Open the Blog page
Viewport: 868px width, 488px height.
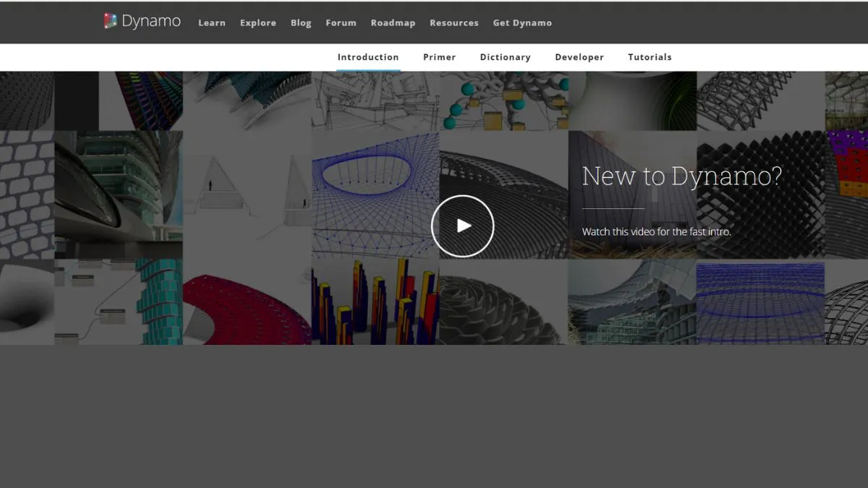tap(301, 23)
